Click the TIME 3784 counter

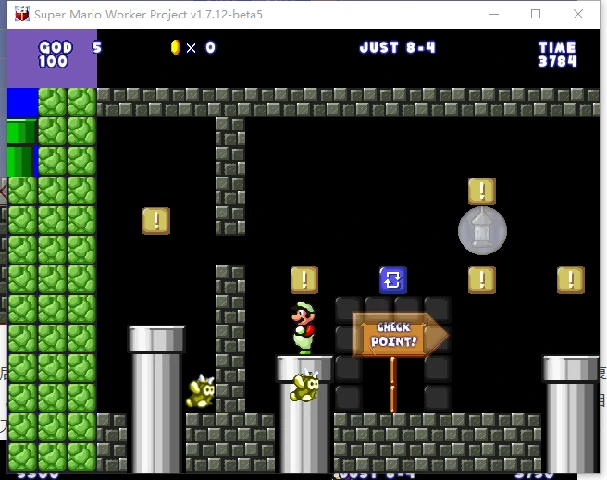(x=557, y=54)
